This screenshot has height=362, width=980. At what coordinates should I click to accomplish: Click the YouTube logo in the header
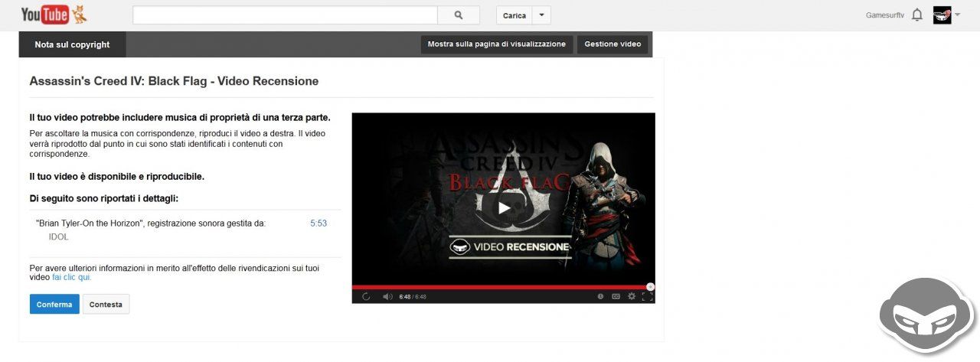45,15
